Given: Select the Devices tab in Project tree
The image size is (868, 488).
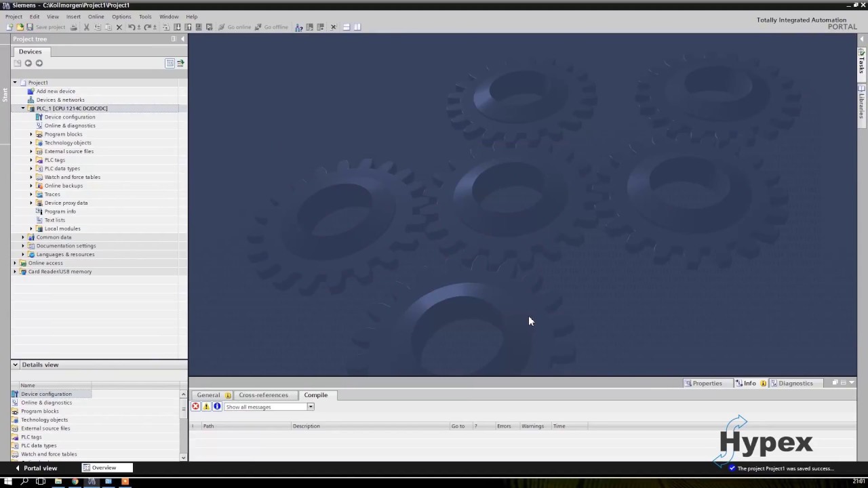Looking at the screenshot, I should tap(30, 52).
